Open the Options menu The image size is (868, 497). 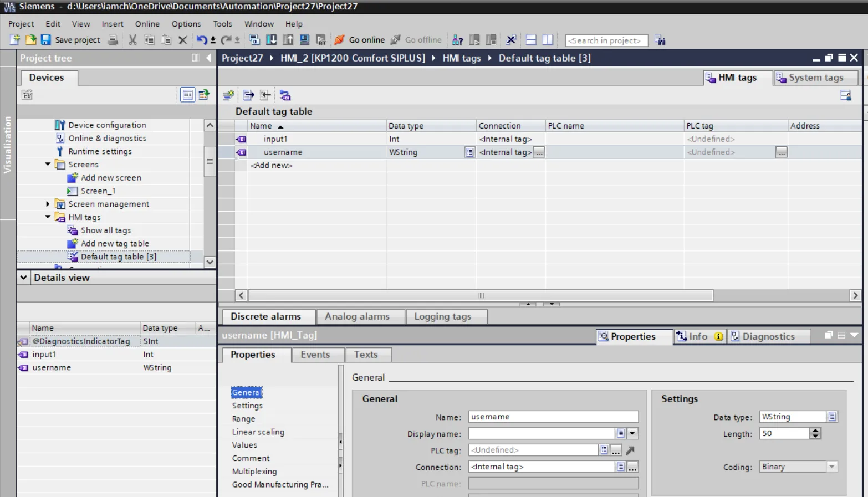point(186,24)
